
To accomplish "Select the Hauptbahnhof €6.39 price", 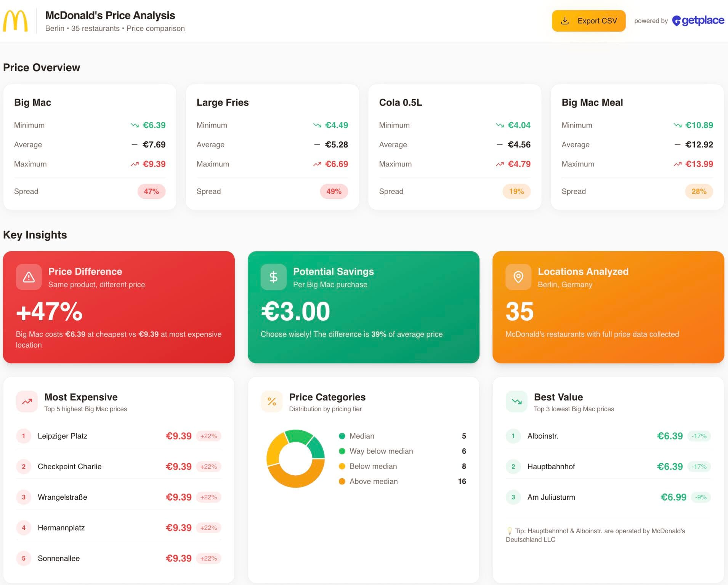I will (669, 467).
